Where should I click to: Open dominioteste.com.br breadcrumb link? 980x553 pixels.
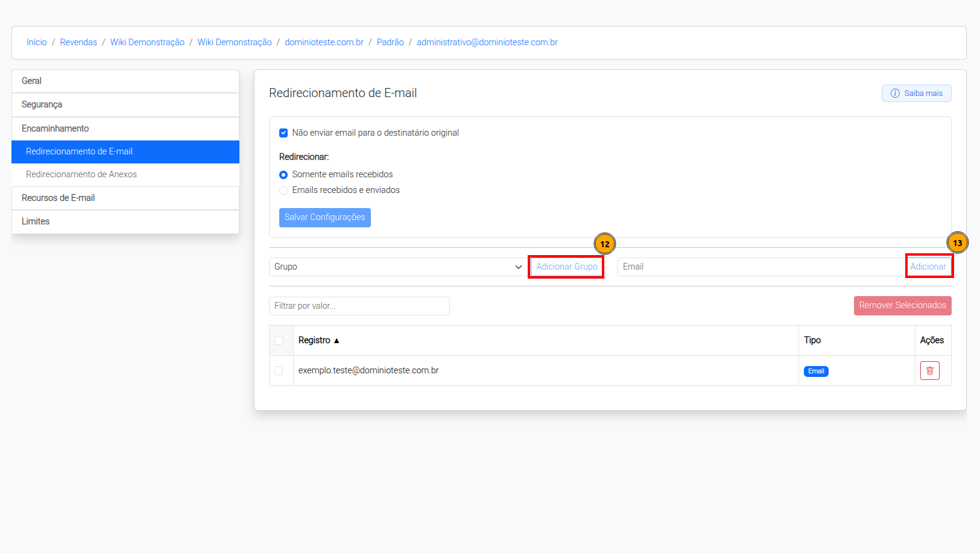(324, 42)
